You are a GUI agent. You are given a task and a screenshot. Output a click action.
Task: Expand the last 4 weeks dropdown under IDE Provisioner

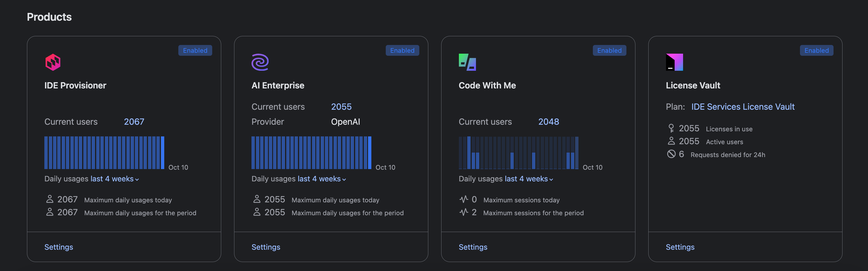click(x=114, y=179)
